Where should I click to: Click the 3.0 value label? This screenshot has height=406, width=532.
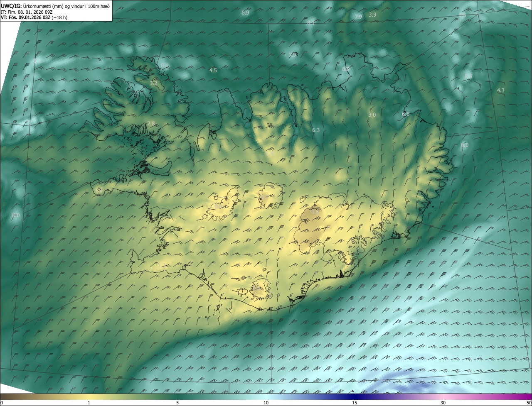(372, 115)
